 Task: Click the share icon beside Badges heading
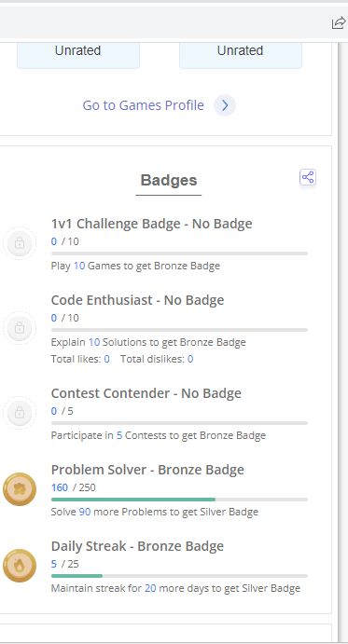(x=308, y=177)
